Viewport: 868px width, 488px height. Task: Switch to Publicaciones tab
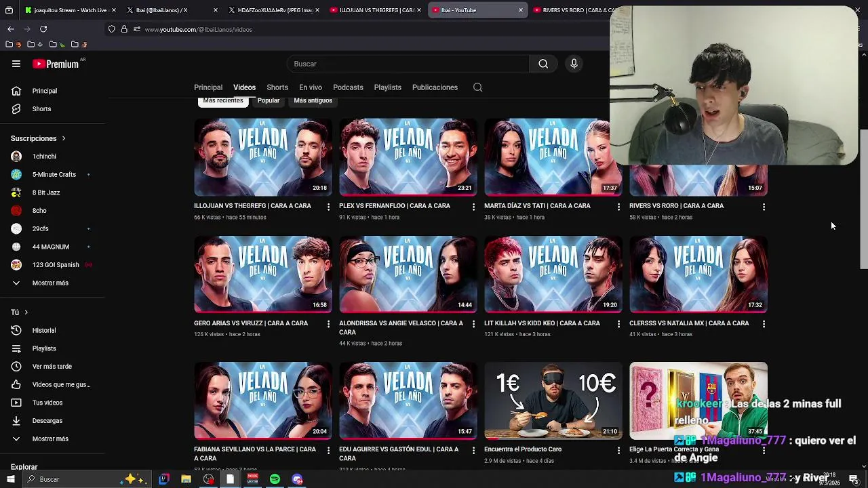(435, 87)
